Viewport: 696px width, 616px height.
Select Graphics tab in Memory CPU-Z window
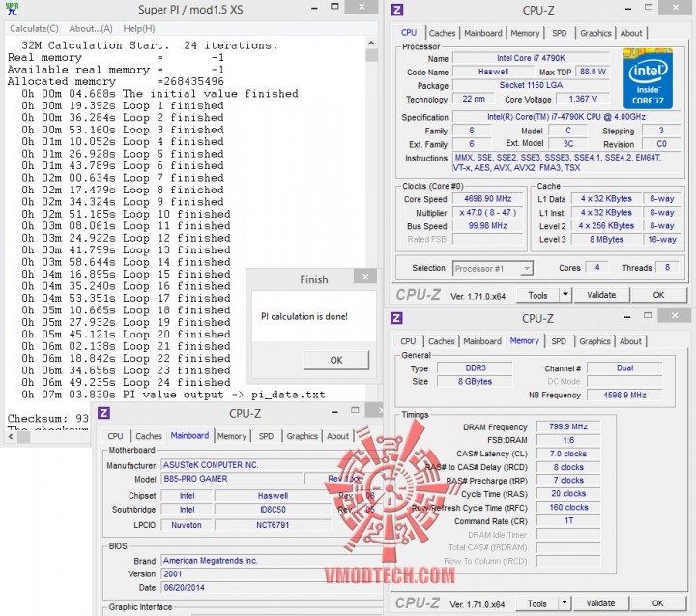tap(594, 341)
